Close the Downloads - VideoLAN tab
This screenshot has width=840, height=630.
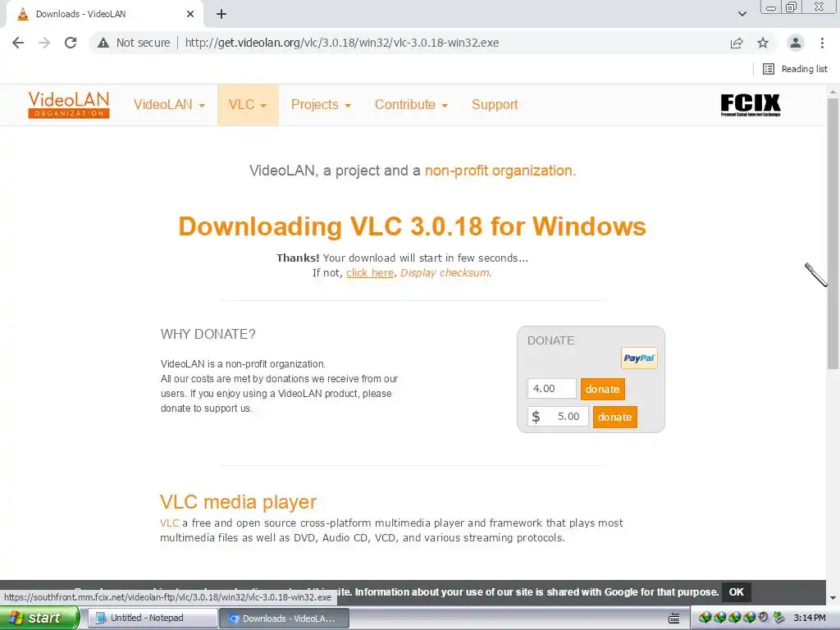(190, 14)
